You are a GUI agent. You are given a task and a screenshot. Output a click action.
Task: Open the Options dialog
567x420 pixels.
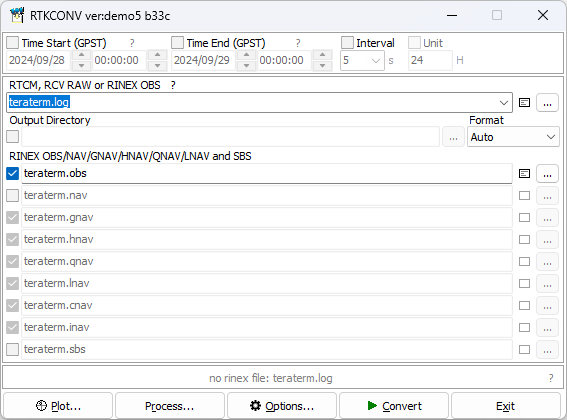point(282,406)
